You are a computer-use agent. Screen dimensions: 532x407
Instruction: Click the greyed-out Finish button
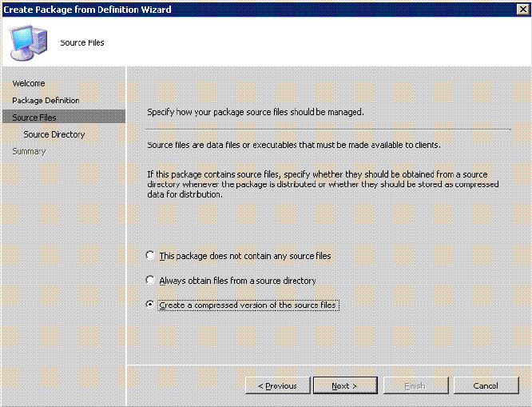click(415, 385)
